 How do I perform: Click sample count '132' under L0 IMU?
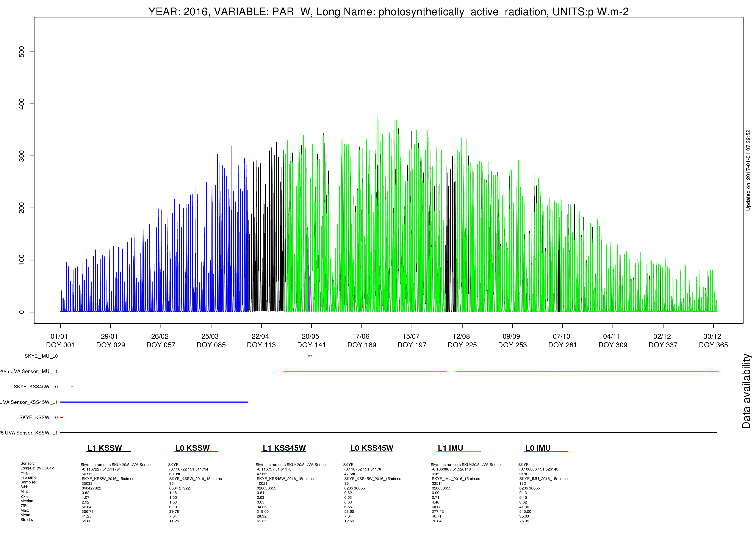click(523, 484)
